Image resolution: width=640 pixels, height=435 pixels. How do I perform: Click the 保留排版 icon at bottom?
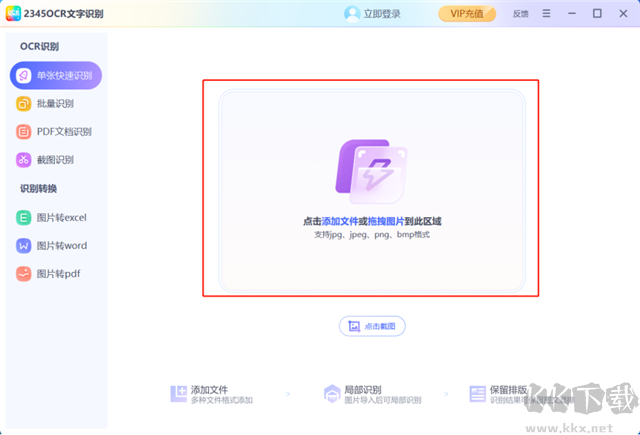click(478, 394)
